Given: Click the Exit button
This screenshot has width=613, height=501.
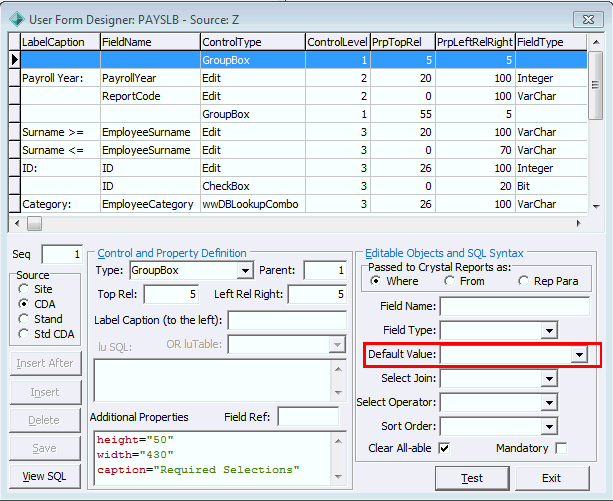Looking at the screenshot, I should click(x=552, y=478).
